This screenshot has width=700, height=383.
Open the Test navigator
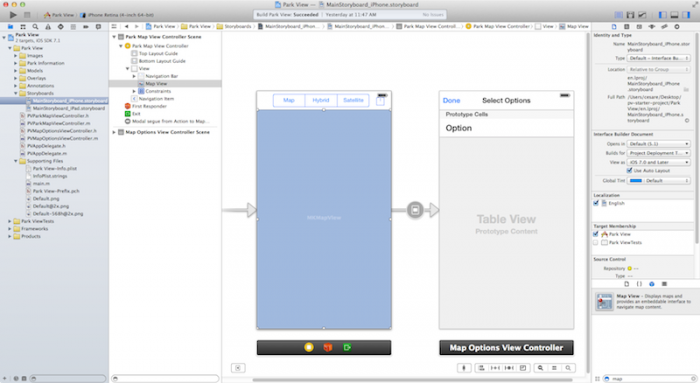(x=60, y=27)
